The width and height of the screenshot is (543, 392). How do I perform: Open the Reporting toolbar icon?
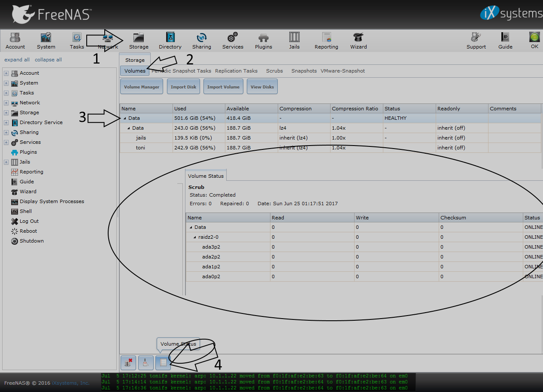(326, 41)
